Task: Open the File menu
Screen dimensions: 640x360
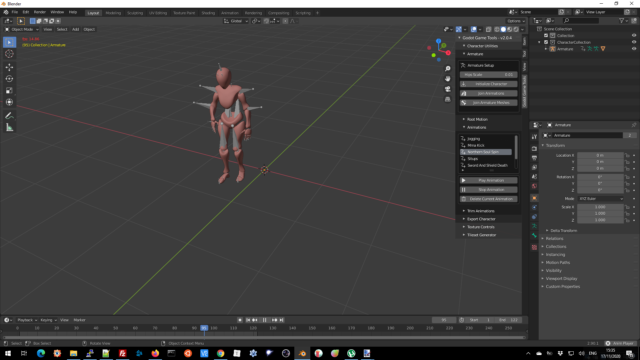Action: [x=15, y=12]
